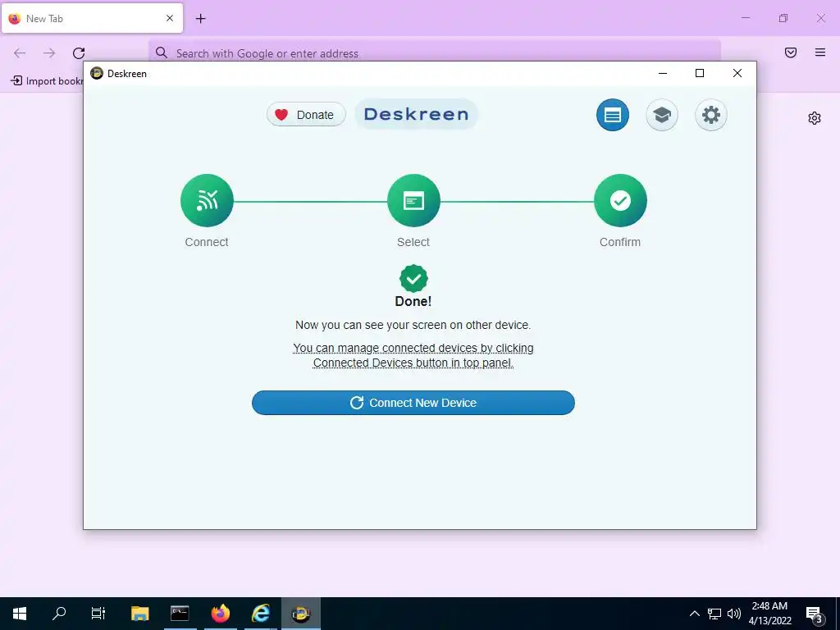Screen dimensions: 840x630
Task: Click the green Done checkmark badge
Action: 413,278
